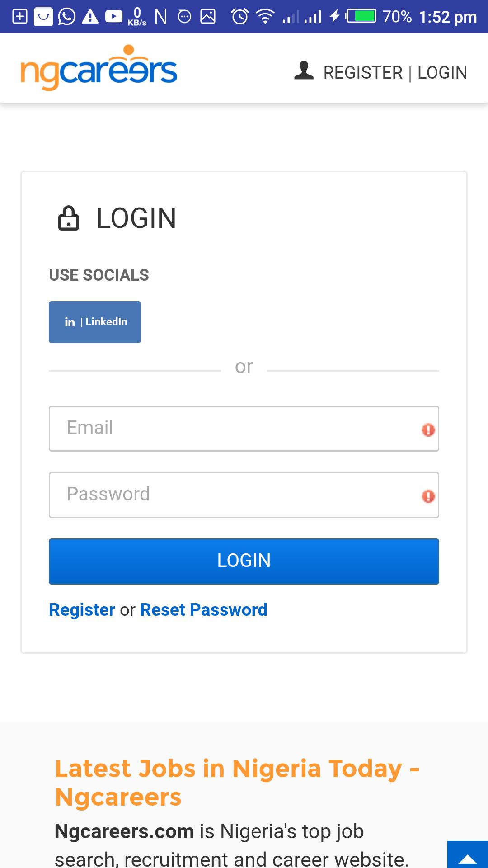Tap the WhatsApp notification icon in status bar
488x868 pixels.
coord(67,17)
